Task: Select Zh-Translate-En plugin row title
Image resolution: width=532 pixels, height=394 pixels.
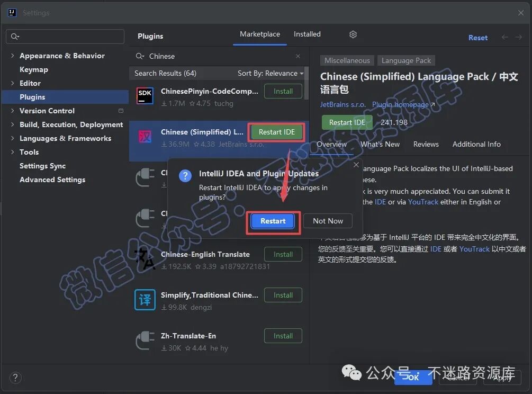Action: pos(188,336)
